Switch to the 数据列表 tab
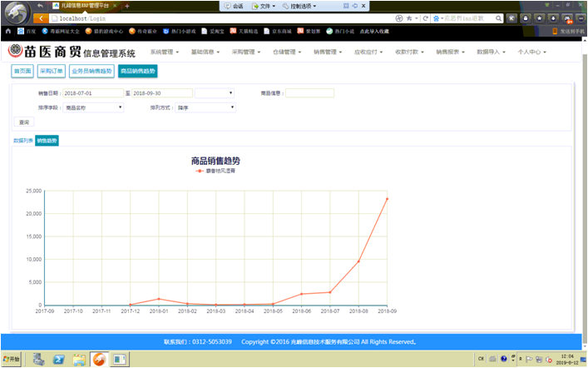The height and width of the screenshot is (368, 588). point(23,141)
